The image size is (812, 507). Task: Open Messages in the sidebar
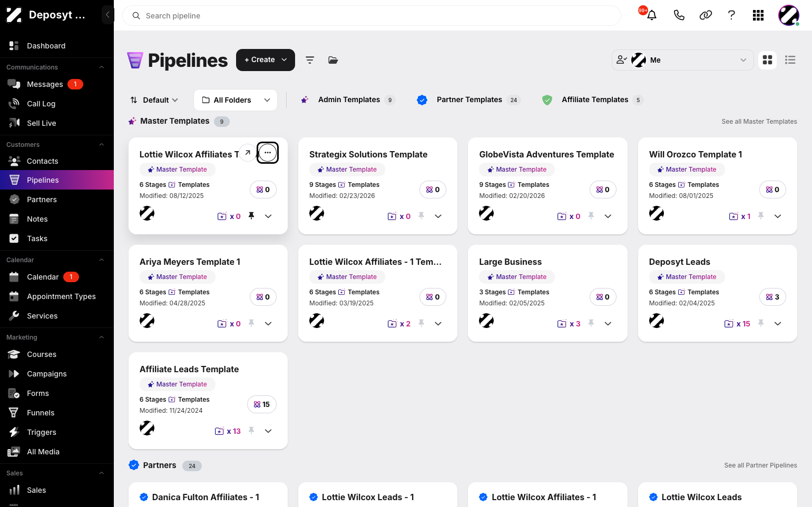[57, 84]
